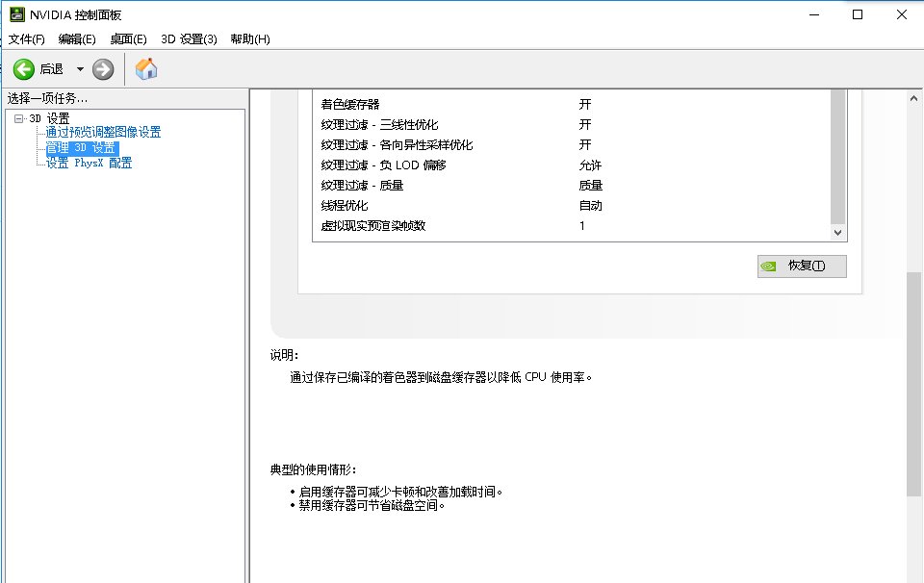Open the dropdown arrow beside the back button
The width and height of the screenshot is (924, 583).
pos(79,68)
